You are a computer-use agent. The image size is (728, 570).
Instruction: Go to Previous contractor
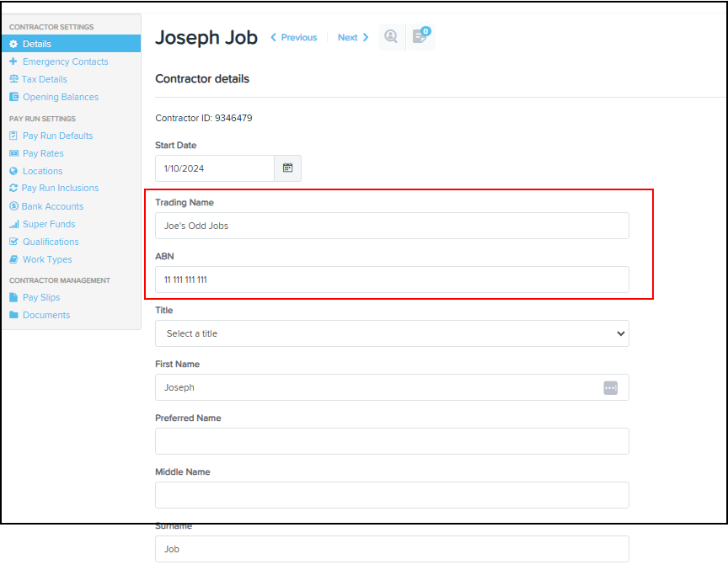coord(294,38)
